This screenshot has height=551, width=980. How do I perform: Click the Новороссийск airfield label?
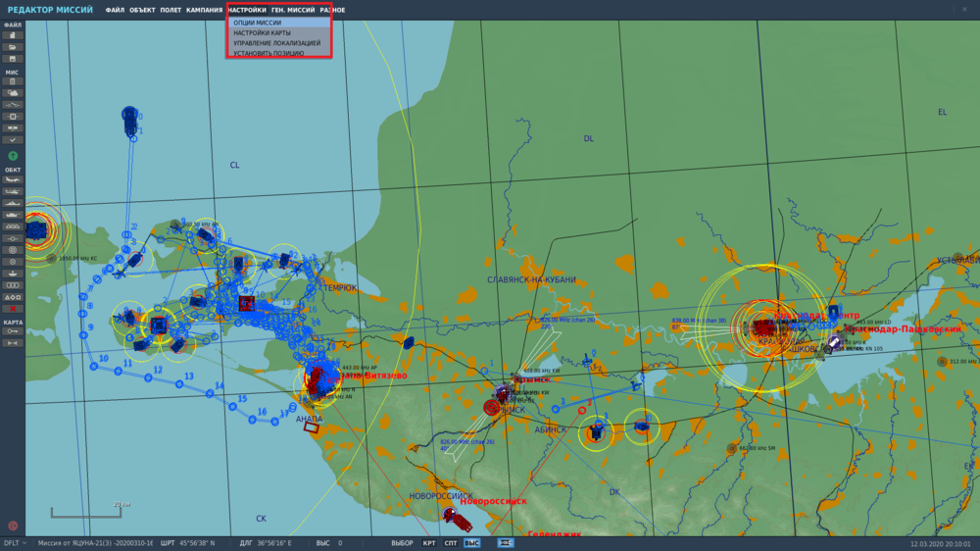tap(493, 501)
